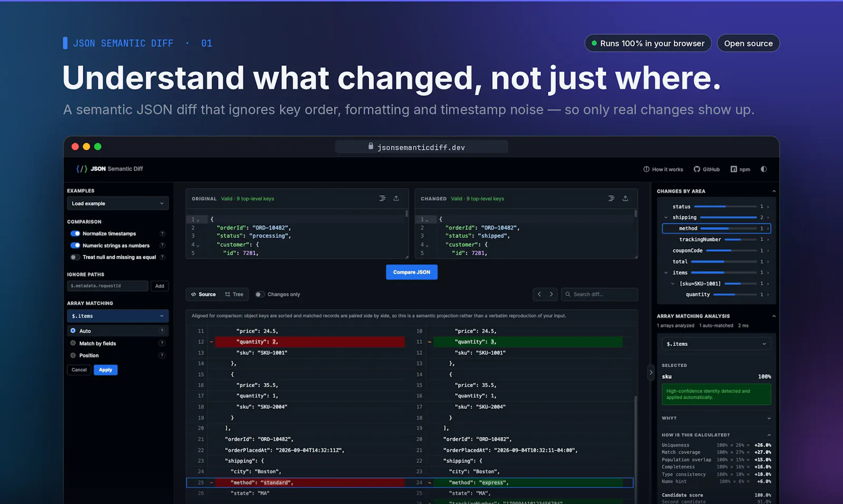Open How it works link

click(663, 169)
